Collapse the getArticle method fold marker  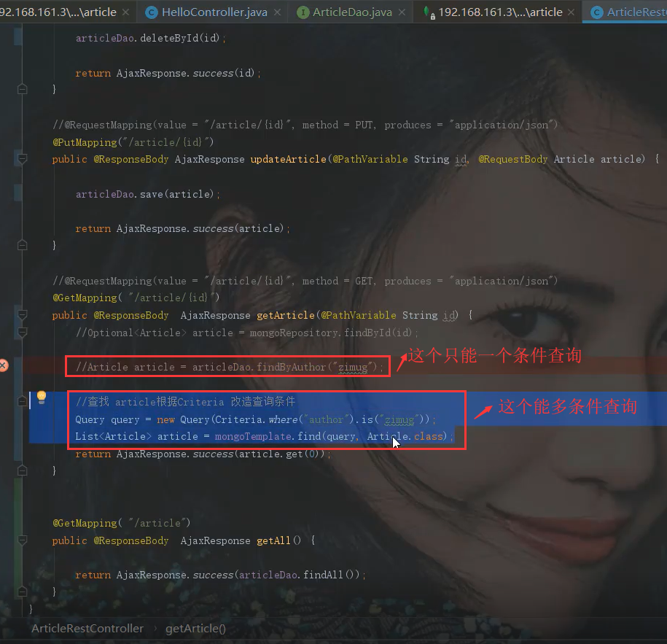click(x=22, y=315)
